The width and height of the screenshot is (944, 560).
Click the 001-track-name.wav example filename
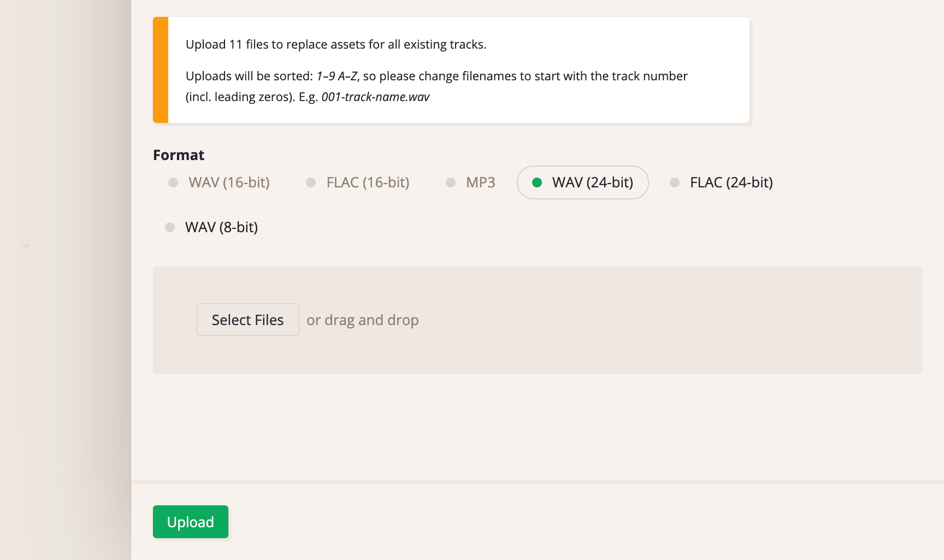tap(375, 97)
